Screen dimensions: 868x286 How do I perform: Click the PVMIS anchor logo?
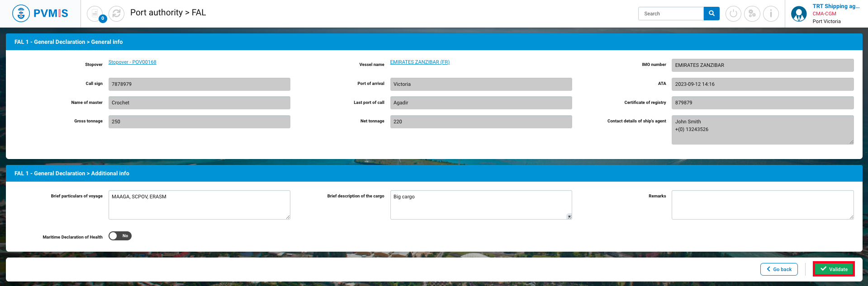tap(21, 14)
